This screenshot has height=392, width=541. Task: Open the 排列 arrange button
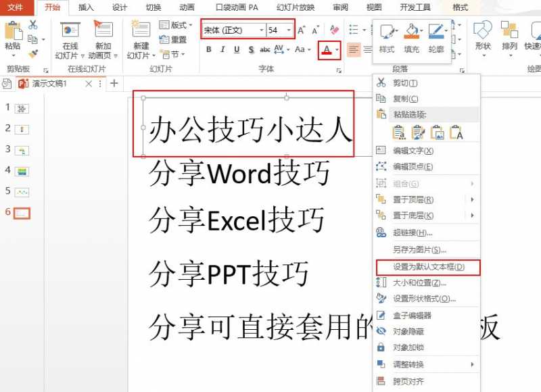pyautogui.click(x=509, y=39)
